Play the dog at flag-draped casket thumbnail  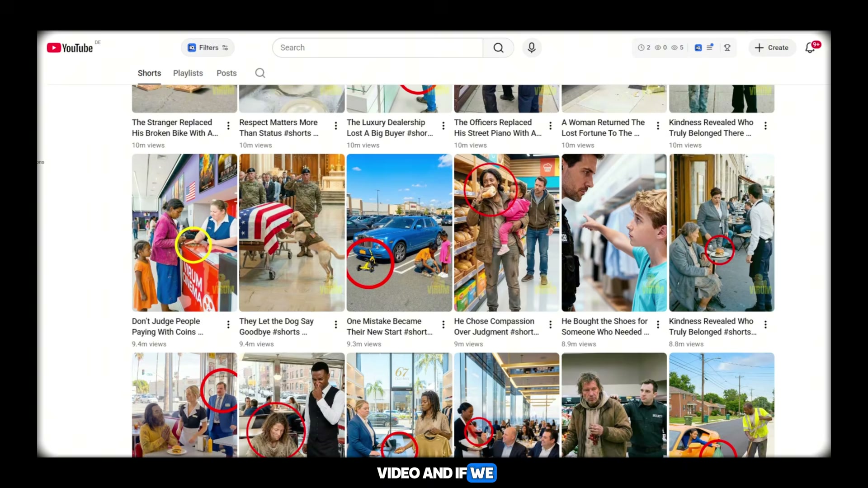click(x=292, y=233)
